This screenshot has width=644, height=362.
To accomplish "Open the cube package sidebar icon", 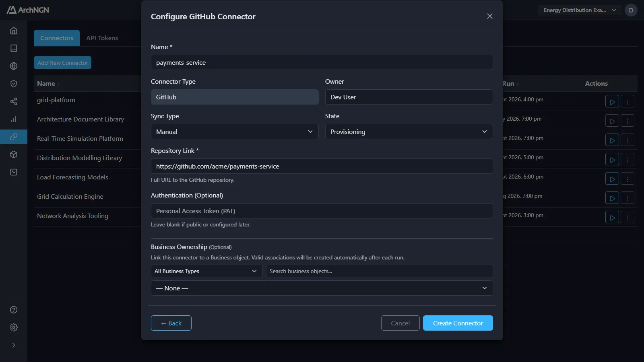I will click(14, 154).
